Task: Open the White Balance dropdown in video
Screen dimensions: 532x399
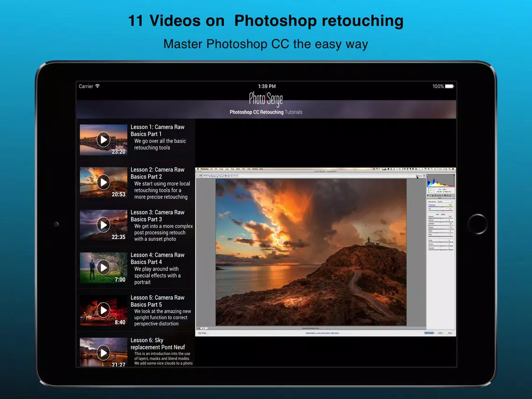Action: (444, 201)
